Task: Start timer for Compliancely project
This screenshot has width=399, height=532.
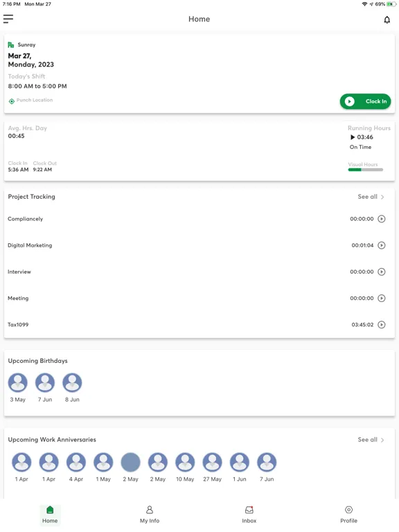Action: [x=382, y=219]
